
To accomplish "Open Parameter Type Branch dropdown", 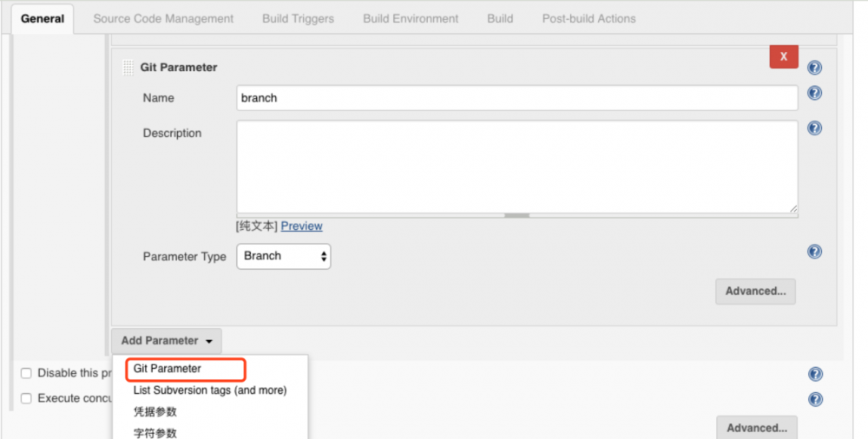I will [x=284, y=256].
